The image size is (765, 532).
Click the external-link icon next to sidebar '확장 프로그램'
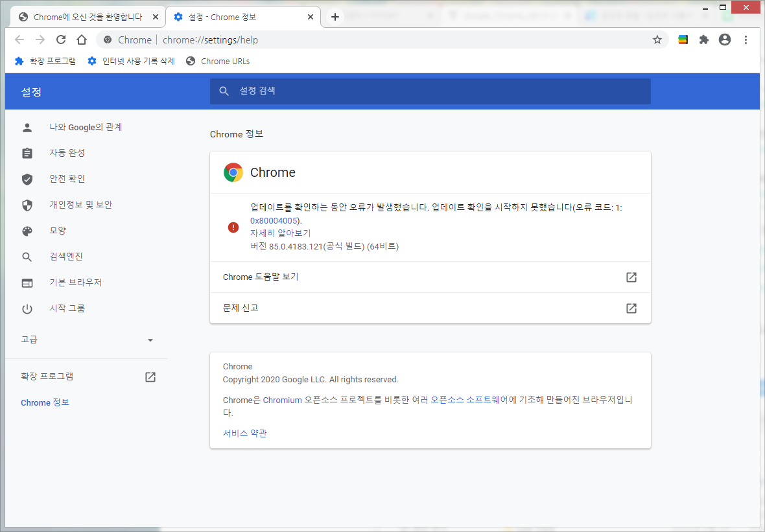tap(150, 376)
